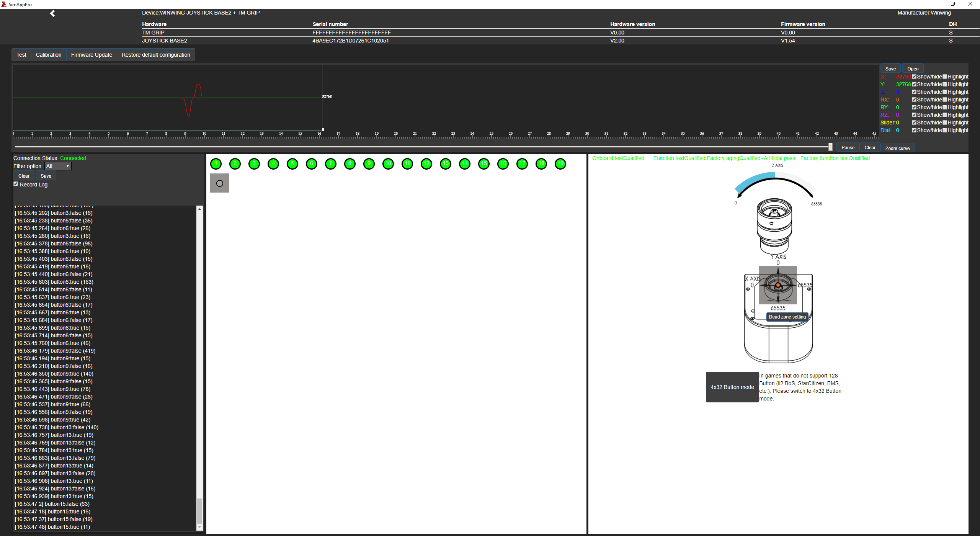Enable Highlight for the RY axis
Screen dimensions: 980x536
945,107
